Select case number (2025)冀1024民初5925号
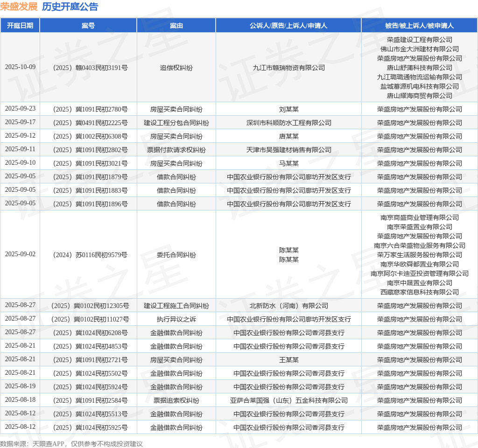The height and width of the screenshot is (448, 478). (90, 427)
